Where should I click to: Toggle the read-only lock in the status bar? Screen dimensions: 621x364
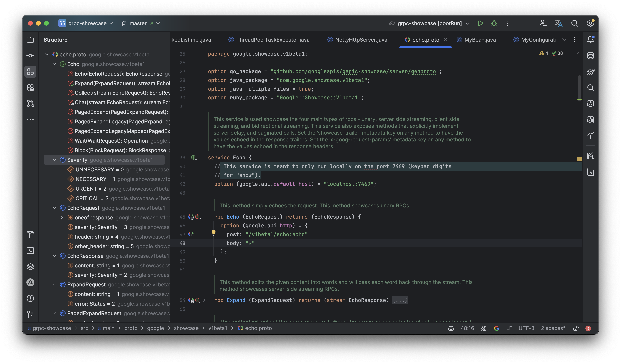pyautogui.click(x=576, y=328)
